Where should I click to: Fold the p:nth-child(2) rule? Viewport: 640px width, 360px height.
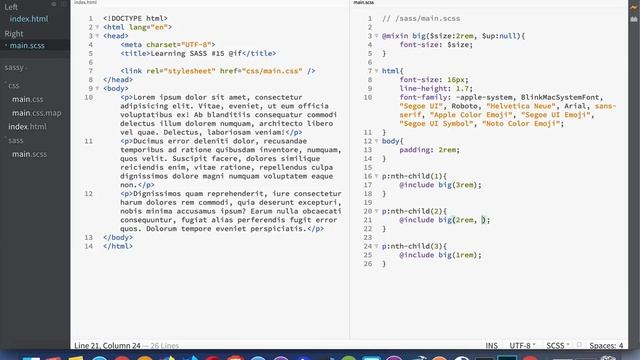coord(376,211)
